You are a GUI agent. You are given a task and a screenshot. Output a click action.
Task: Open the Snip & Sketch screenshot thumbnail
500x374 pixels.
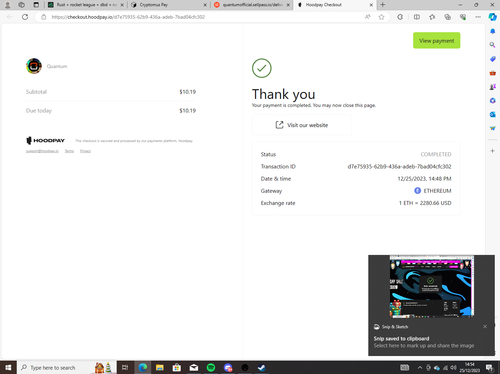(432, 286)
